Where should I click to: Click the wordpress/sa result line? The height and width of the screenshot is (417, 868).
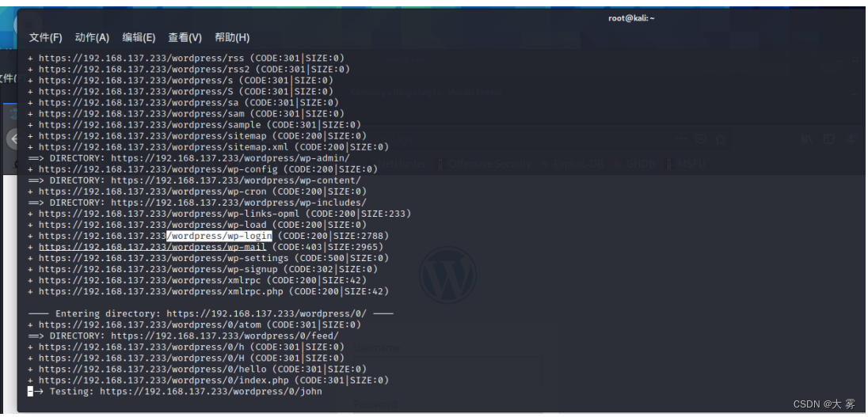click(x=183, y=102)
